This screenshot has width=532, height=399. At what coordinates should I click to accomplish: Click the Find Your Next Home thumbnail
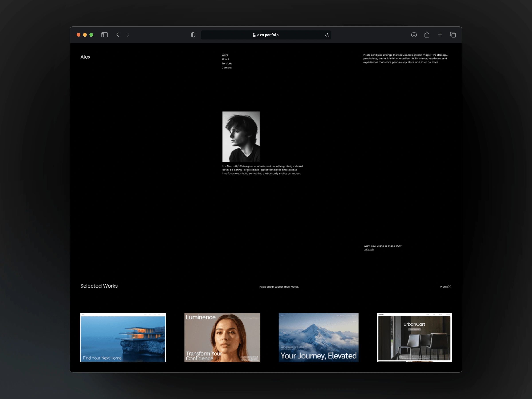(123, 338)
